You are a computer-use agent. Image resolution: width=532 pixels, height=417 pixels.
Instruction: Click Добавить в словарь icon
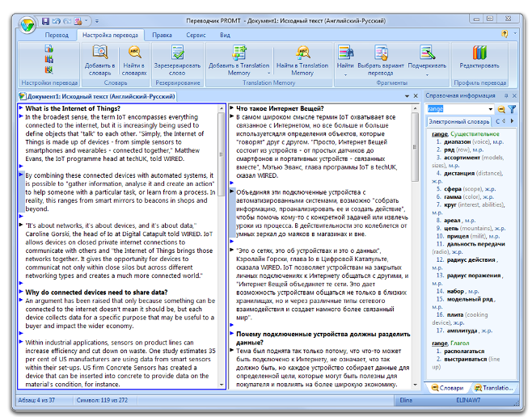tap(99, 53)
